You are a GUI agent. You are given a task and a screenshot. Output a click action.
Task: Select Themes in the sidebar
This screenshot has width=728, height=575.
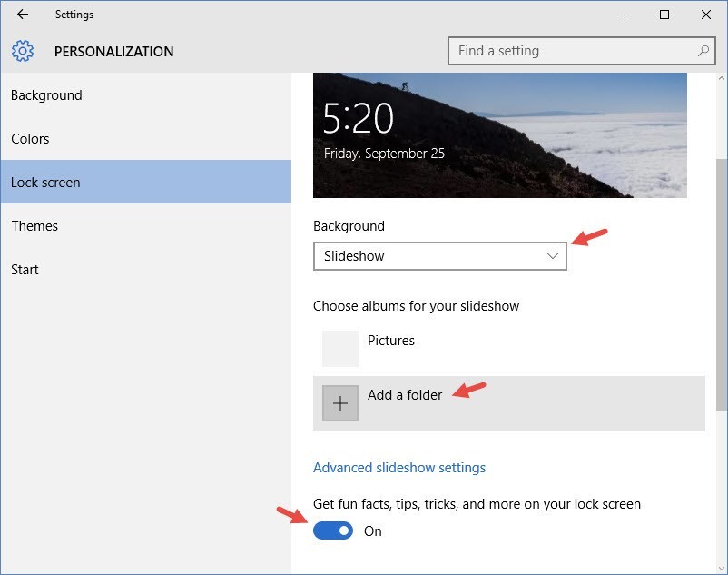pos(34,225)
